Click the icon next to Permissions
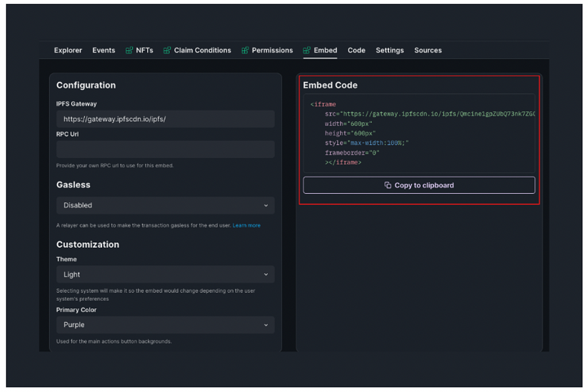The image size is (588, 392). [245, 51]
